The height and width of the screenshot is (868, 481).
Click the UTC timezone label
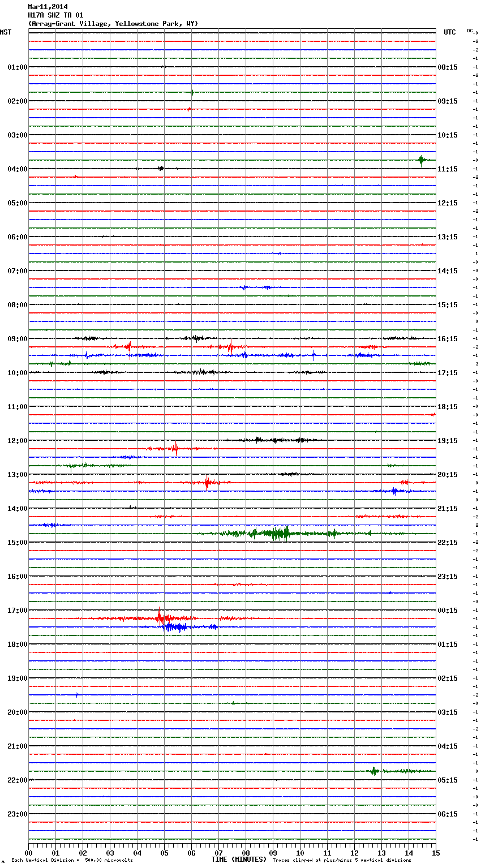point(450,32)
